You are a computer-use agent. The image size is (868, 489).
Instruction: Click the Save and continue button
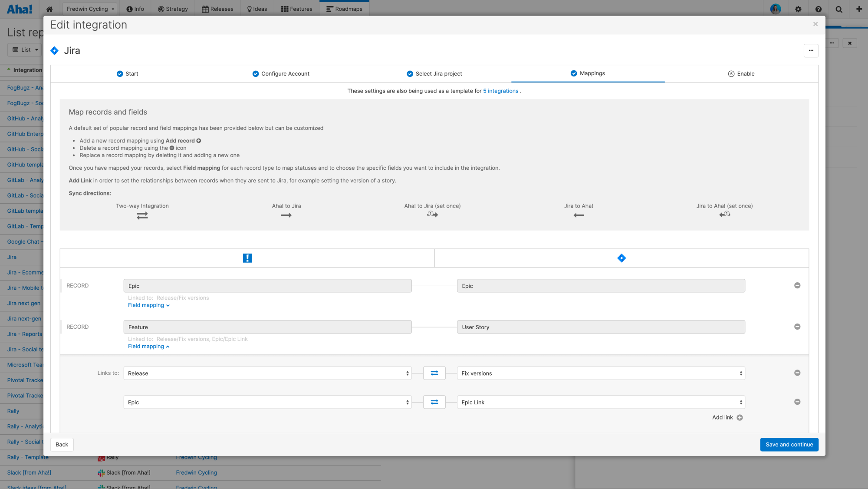(x=789, y=444)
